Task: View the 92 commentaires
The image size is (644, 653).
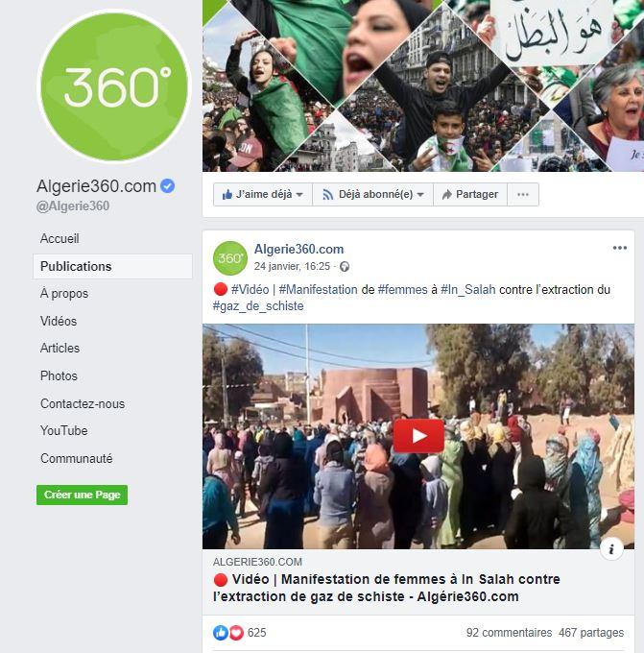Action: tap(509, 633)
